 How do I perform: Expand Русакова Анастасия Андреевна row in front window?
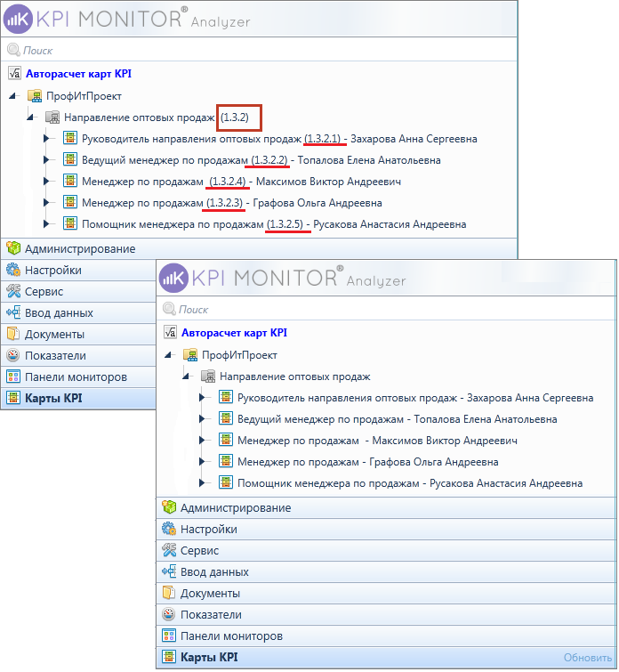point(202,483)
